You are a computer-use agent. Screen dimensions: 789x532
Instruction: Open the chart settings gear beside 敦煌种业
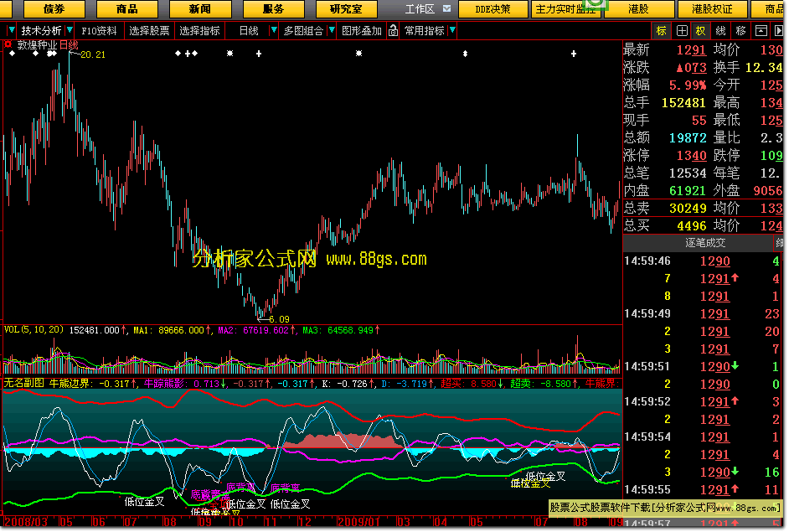pos(8,44)
